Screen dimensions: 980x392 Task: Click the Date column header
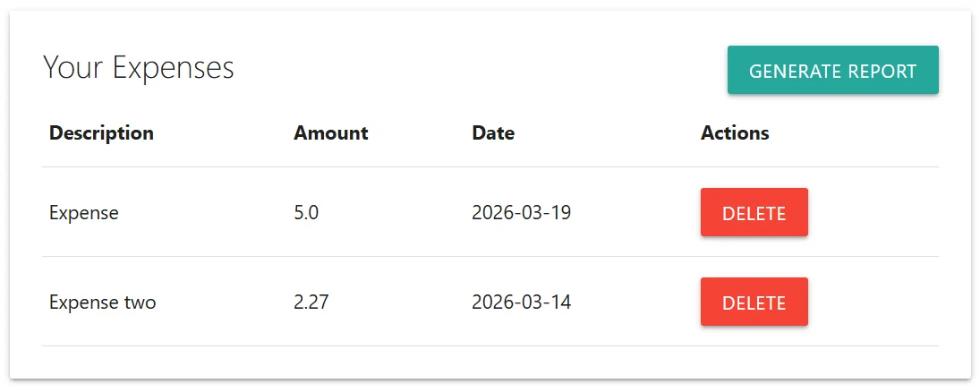click(x=493, y=133)
